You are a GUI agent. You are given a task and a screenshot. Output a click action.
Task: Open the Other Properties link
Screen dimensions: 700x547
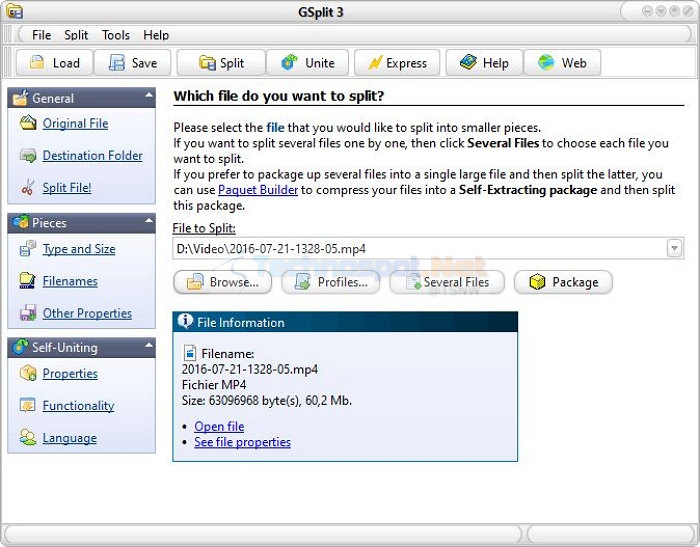[87, 313]
